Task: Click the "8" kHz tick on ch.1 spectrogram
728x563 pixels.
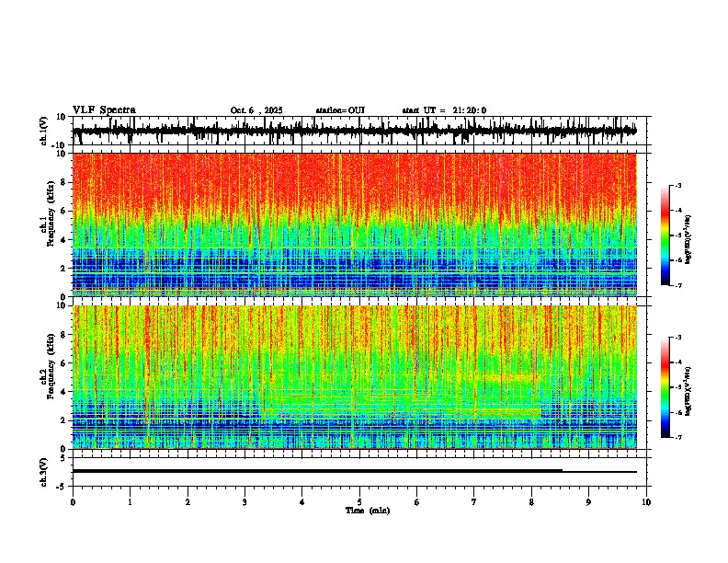Action: click(63, 182)
